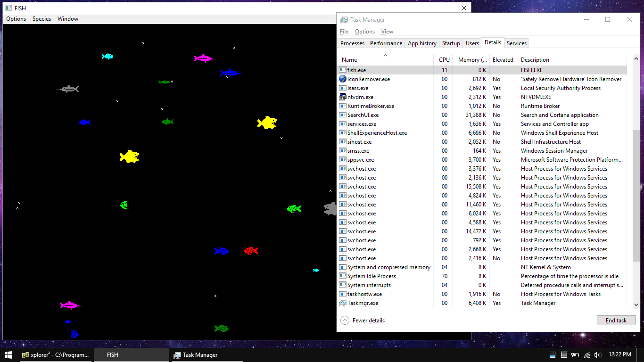
Task: Click the process list scroll down arrow
Action: pos(636,305)
